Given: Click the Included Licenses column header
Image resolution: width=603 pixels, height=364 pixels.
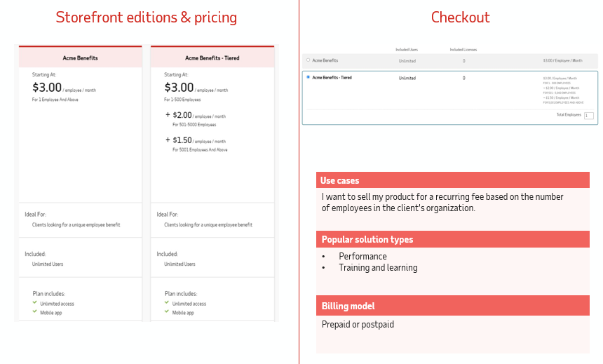Looking at the screenshot, I should [463, 50].
